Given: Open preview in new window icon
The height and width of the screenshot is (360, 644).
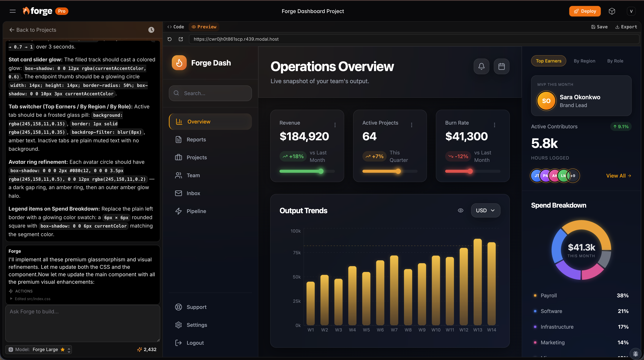Looking at the screenshot, I should click(x=181, y=39).
